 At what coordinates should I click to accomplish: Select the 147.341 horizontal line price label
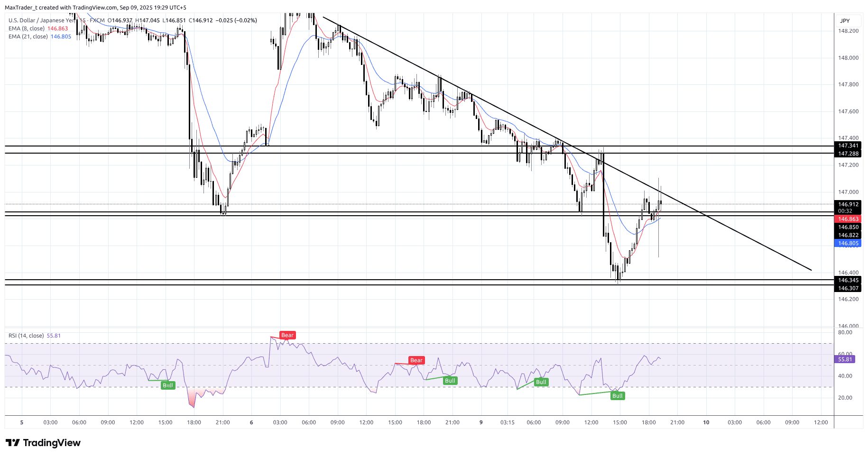coord(848,146)
